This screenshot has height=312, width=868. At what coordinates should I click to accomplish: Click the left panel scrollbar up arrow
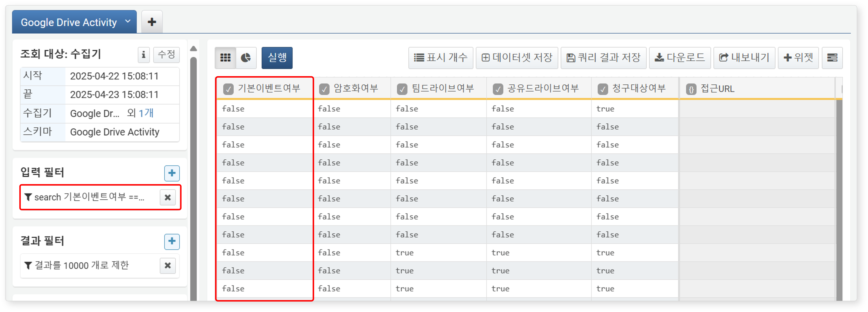[193, 49]
